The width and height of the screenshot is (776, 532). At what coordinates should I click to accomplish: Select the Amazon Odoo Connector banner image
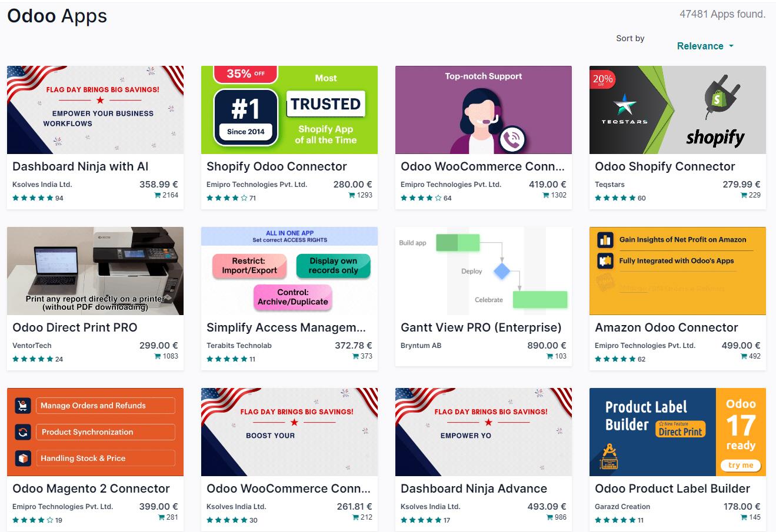tap(678, 271)
